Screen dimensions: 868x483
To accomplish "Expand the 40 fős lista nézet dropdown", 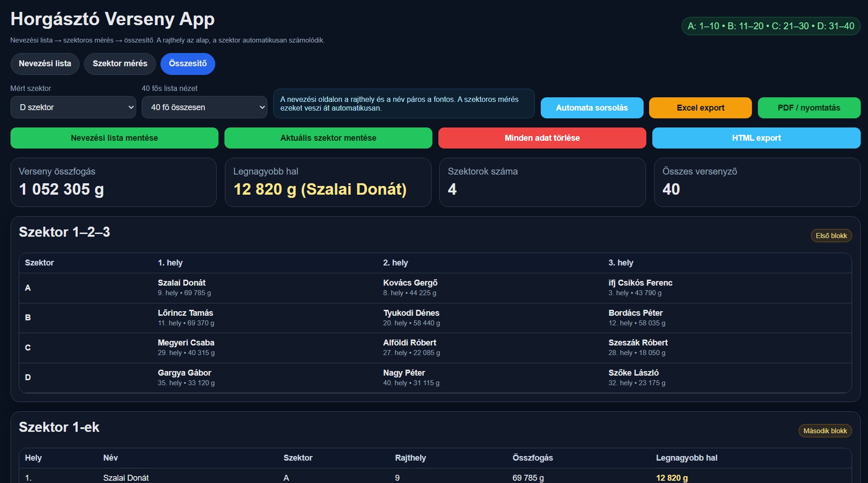I will point(204,107).
